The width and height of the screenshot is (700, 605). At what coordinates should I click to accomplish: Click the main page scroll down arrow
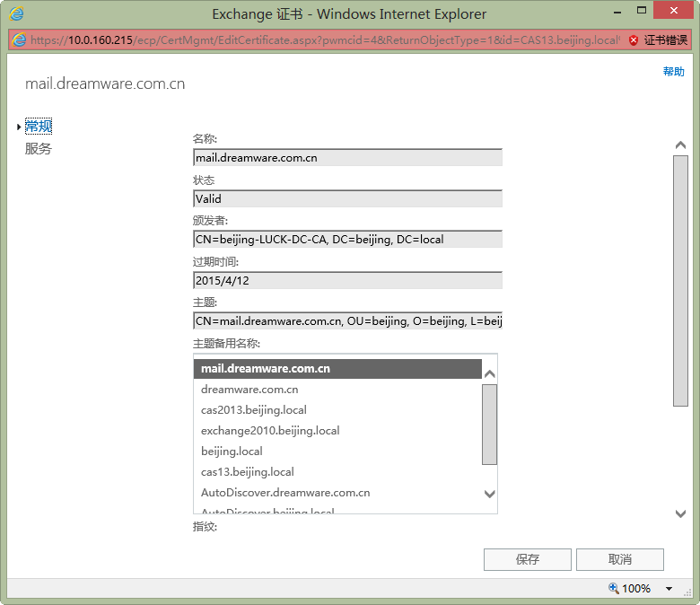click(680, 514)
